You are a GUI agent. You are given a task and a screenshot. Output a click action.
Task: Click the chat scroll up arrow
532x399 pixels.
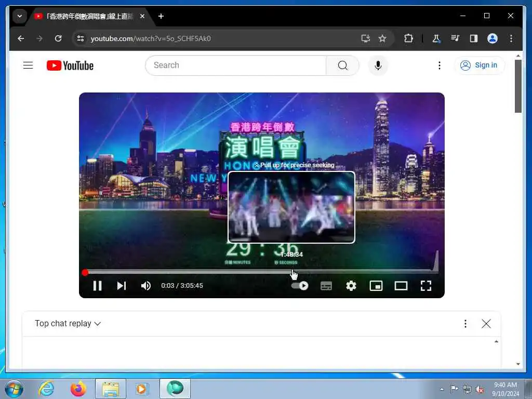click(496, 341)
